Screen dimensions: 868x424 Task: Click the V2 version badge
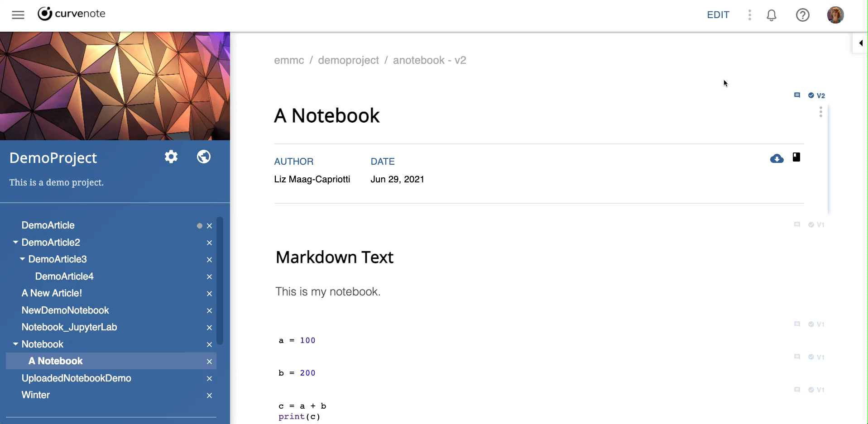817,95
